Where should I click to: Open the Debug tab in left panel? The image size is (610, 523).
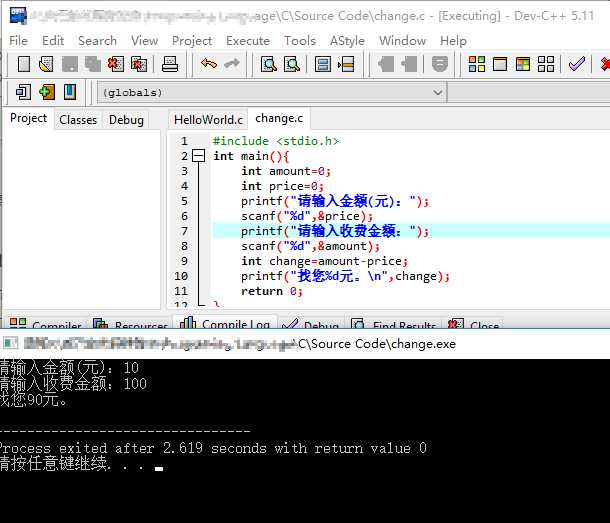(x=126, y=119)
